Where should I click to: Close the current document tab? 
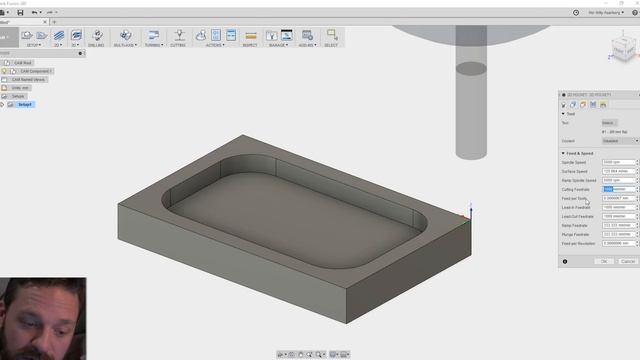[45, 22]
